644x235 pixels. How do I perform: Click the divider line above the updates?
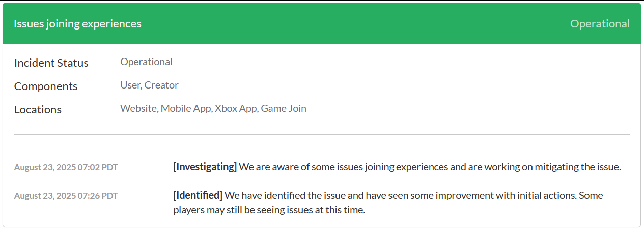pos(322,135)
